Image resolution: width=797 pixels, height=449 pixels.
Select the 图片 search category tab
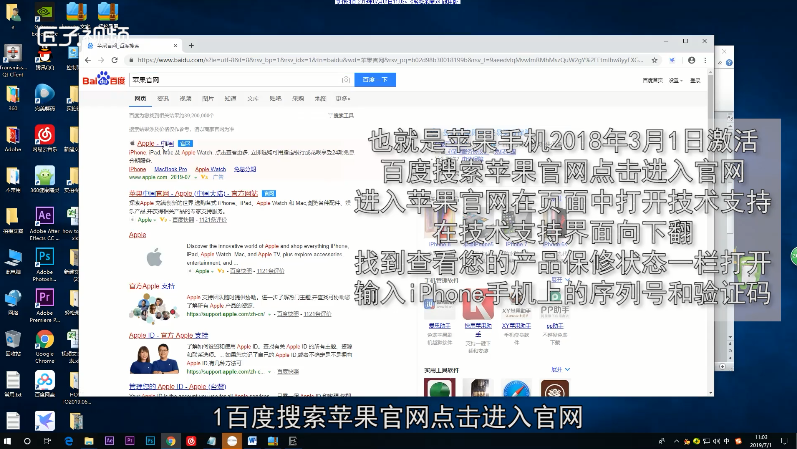[207, 99]
